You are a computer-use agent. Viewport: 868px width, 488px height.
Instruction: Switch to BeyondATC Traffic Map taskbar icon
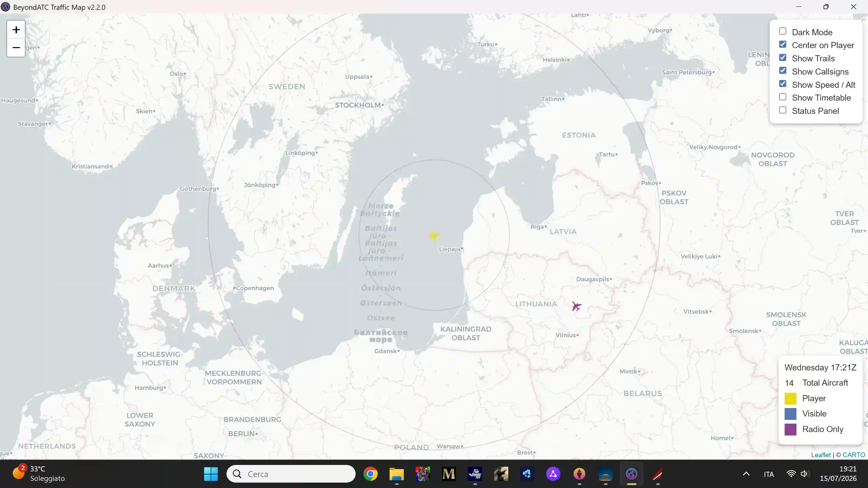point(631,474)
